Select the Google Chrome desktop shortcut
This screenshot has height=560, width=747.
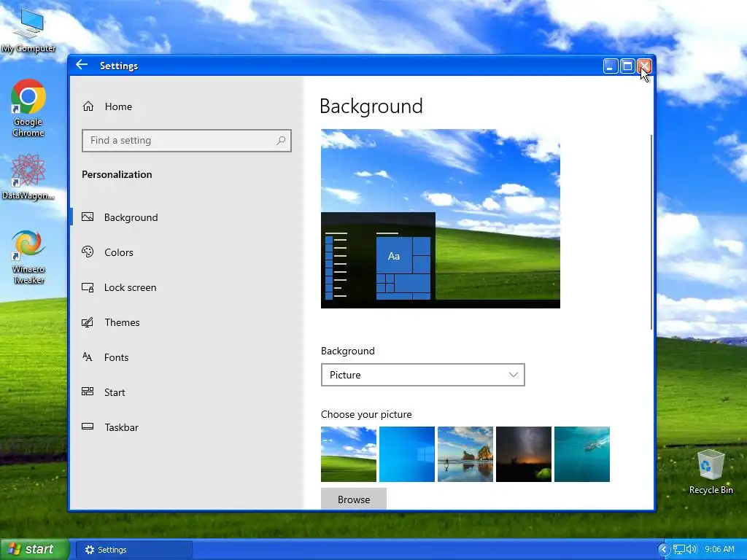pos(28,108)
